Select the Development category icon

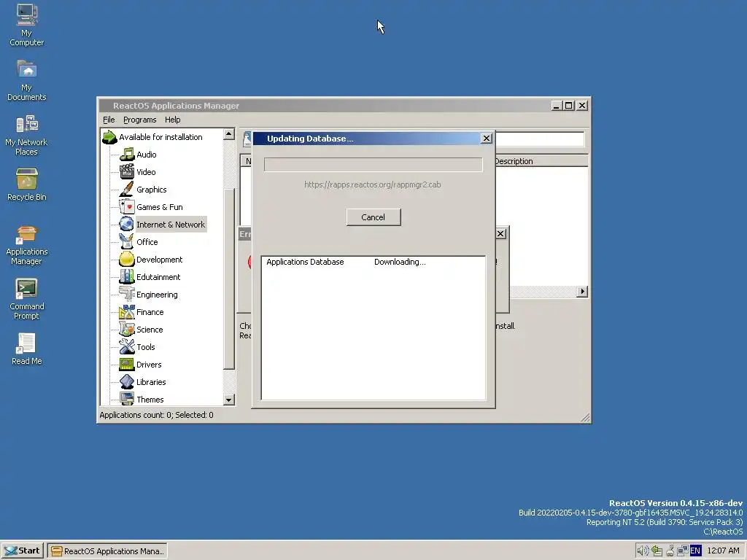tap(127, 260)
